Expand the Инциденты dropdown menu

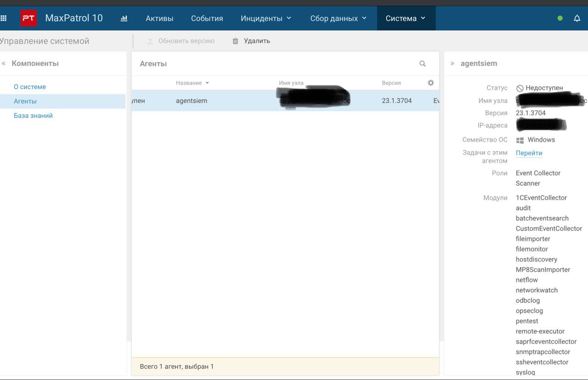pos(266,18)
